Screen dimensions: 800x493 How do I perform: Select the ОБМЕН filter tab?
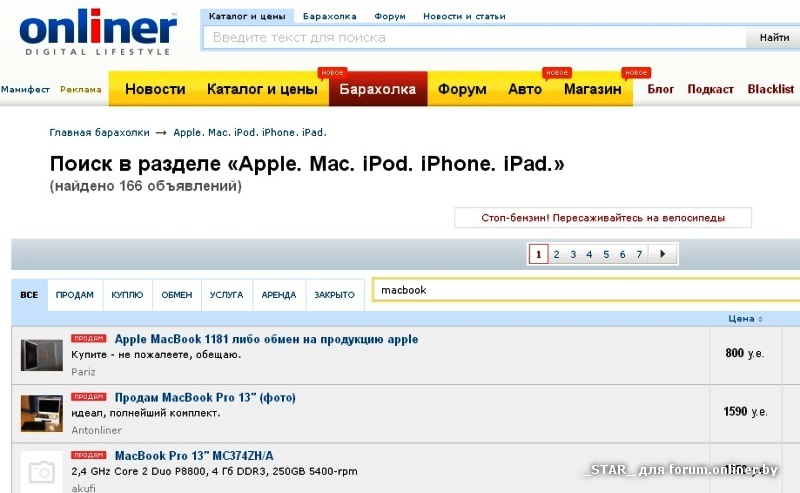coord(177,295)
